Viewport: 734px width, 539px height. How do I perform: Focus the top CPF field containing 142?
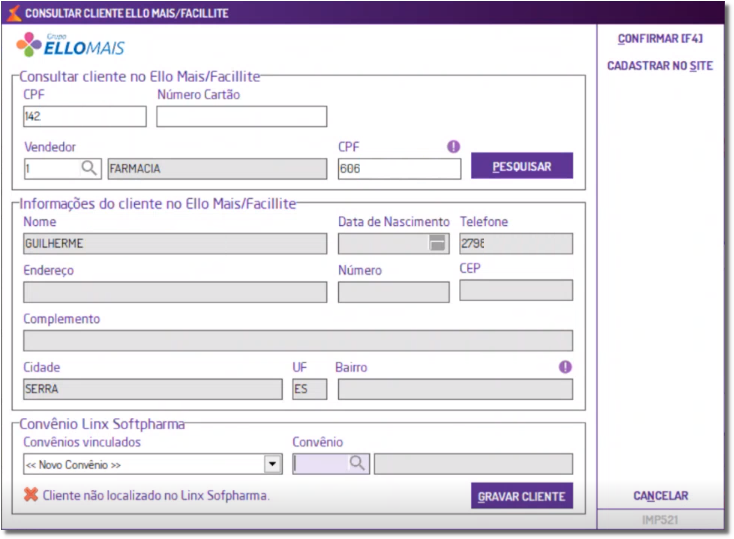[x=85, y=116]
